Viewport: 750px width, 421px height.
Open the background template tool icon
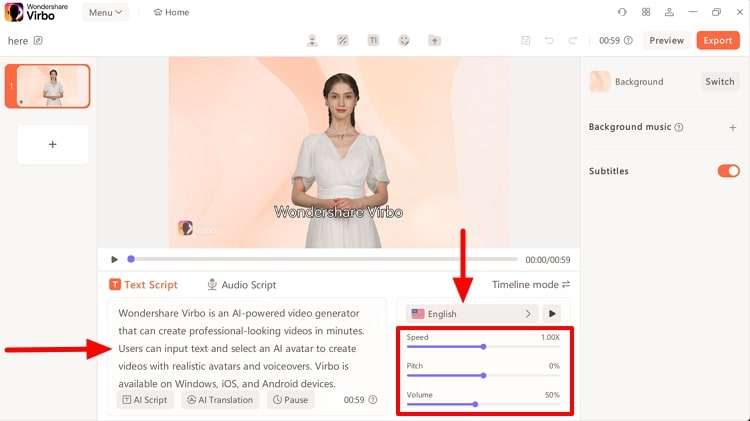point(342,41)
